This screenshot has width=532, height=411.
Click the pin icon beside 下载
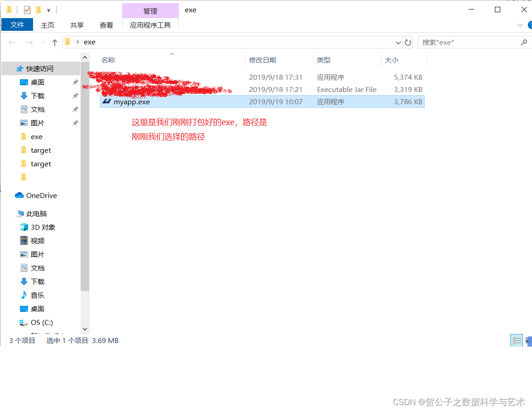75,96
